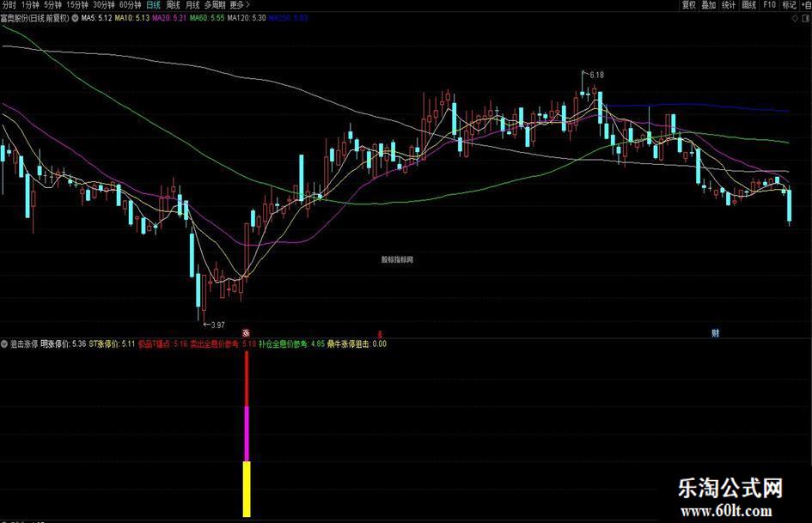Click the panel layout icon at chart corner

pyautogui.click(x=806, y=18)
